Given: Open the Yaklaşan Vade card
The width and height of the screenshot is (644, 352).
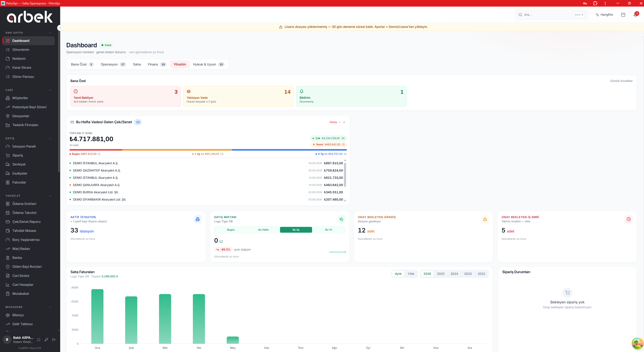Looking at the screenshot, I should click(239, 96).
